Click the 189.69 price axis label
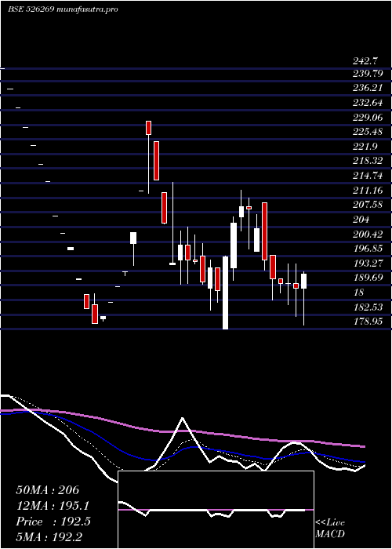Image resolution: width=392 pixels, height=549 pixels. tap(368, 278)
